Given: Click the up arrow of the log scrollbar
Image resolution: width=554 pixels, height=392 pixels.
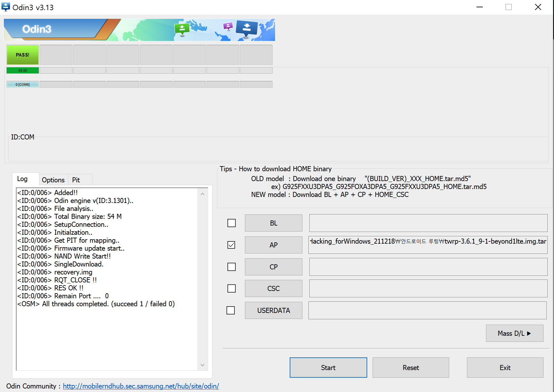Looking at the screenshot, I should [202, 193].
